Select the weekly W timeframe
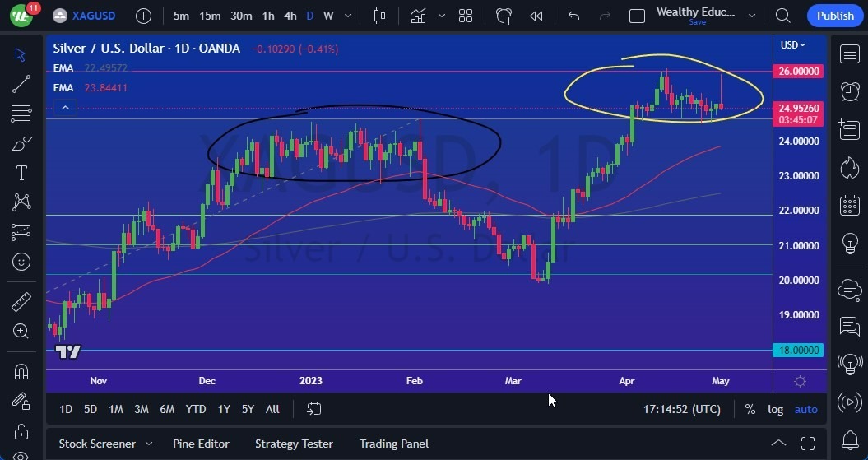 point(328,16)
